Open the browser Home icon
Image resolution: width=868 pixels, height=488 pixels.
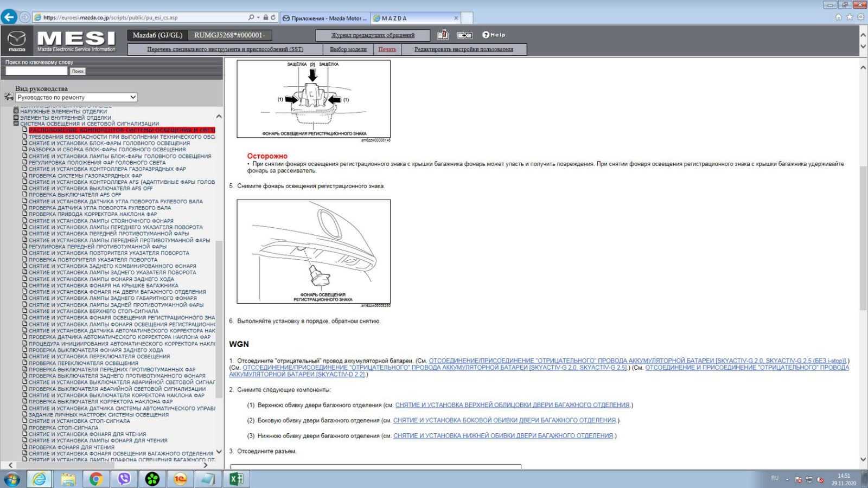(x=839, y=17)
